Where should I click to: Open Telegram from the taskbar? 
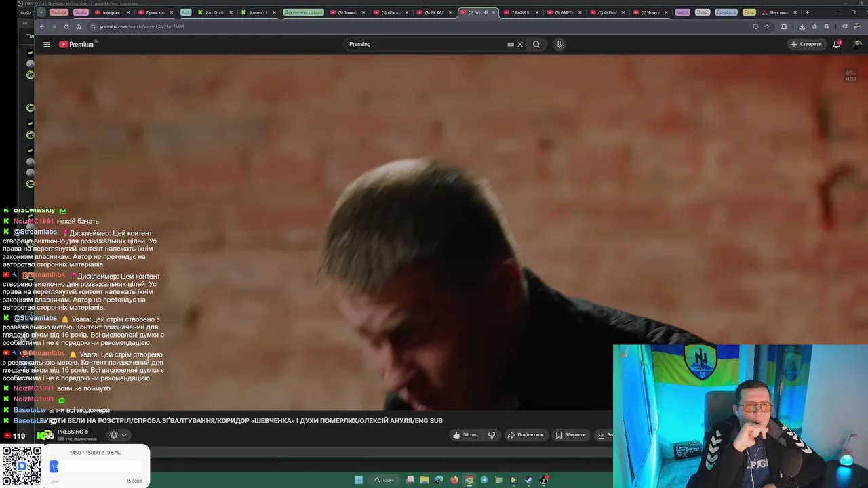click(x=484, y=480)
